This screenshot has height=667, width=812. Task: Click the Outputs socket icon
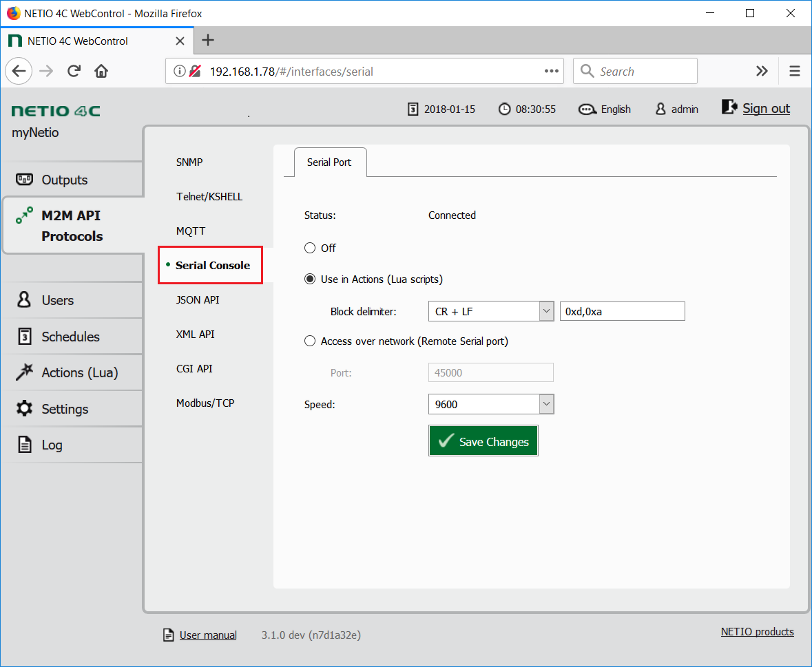tap(24, 180)
